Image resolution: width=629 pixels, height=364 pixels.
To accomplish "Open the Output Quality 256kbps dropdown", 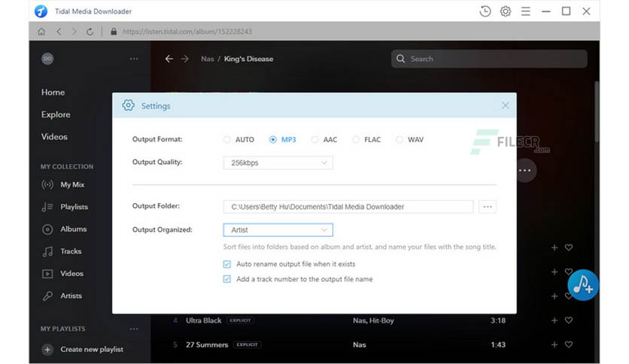I will [x=278, y=162].
